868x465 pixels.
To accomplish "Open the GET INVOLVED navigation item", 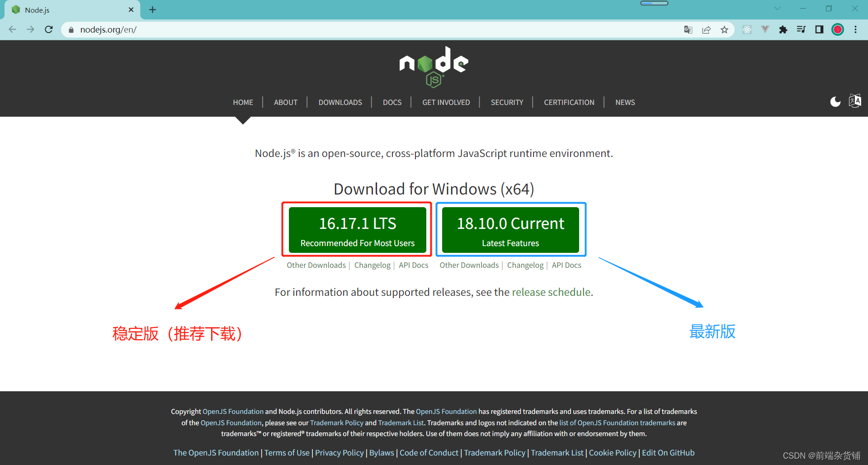I will [446, 103].
